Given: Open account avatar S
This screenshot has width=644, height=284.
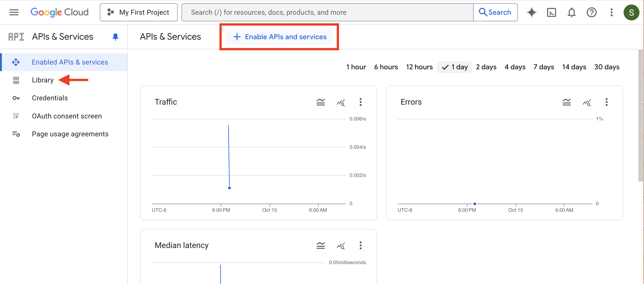Looking at the screenshot, I should pyautogui.click(x=631, y=12).
